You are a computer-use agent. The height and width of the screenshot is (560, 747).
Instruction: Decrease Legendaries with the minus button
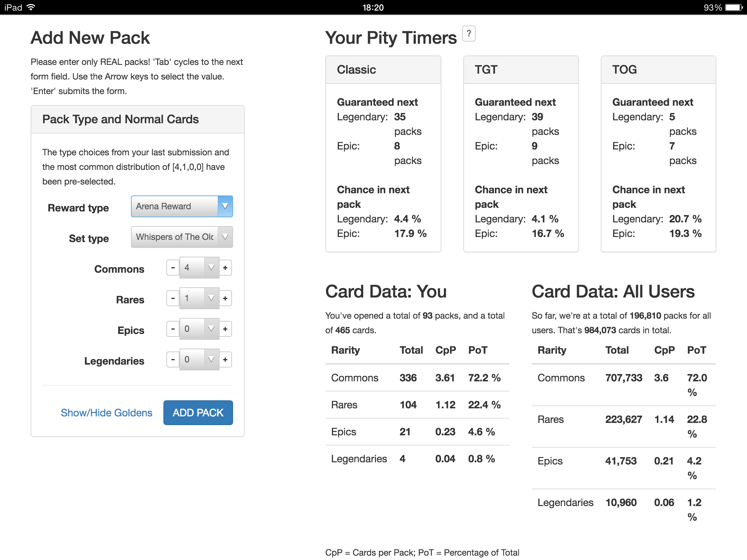(173, 359)
